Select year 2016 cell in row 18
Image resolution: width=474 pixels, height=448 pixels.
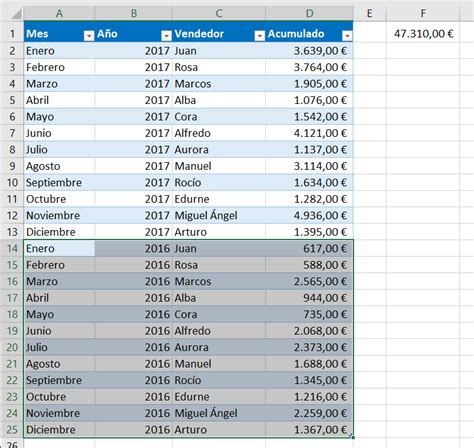point(134,314)
